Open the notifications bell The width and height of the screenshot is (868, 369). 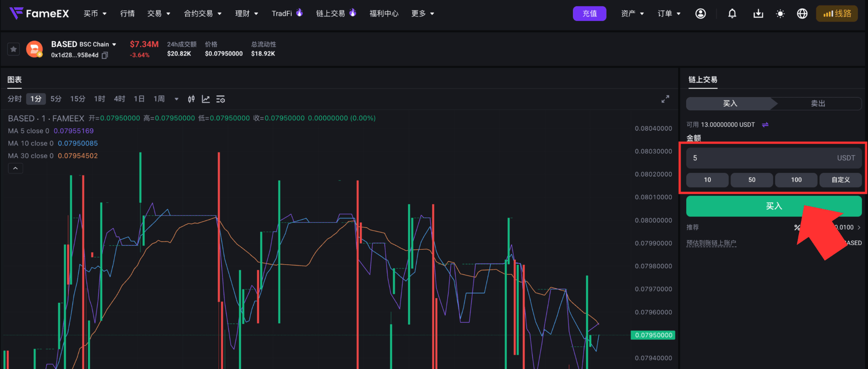[732, 14]
